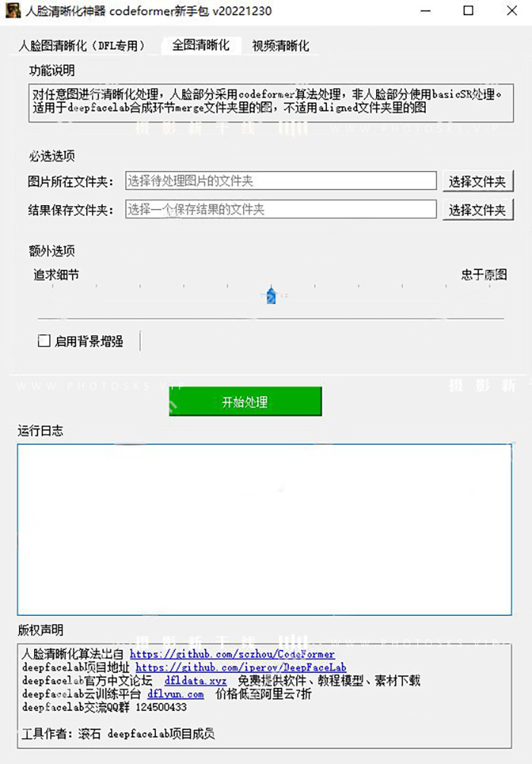Enable 启用背景增强 checkbox
Viewport: 532px width, 764px height.
44,341
